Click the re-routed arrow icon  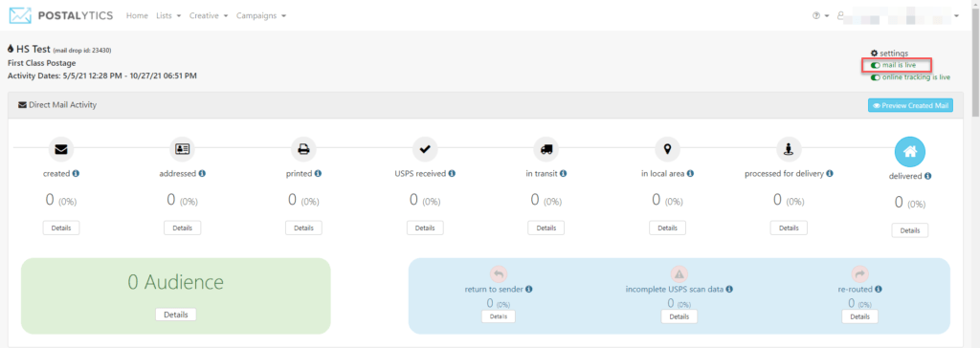point(859,273)
